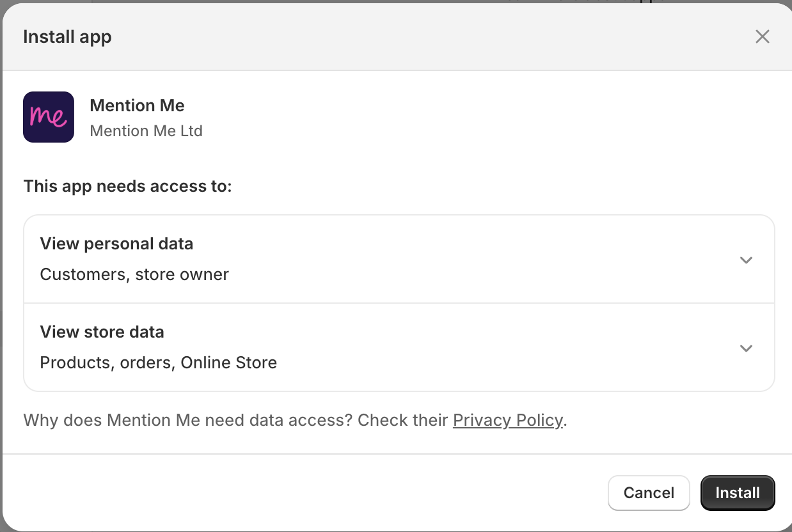Screen dimensions: 792x532
Task: Click the Products, orders, Online Store detail text
Action: [158, 363]
